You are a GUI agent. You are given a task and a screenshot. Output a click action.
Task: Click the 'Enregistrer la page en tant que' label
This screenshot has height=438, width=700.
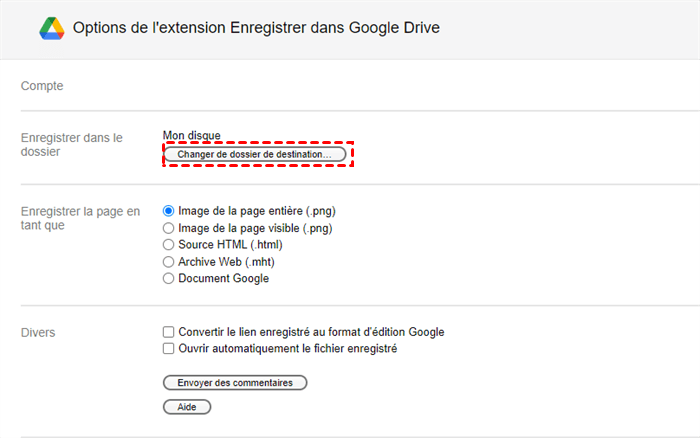point(80,219)
